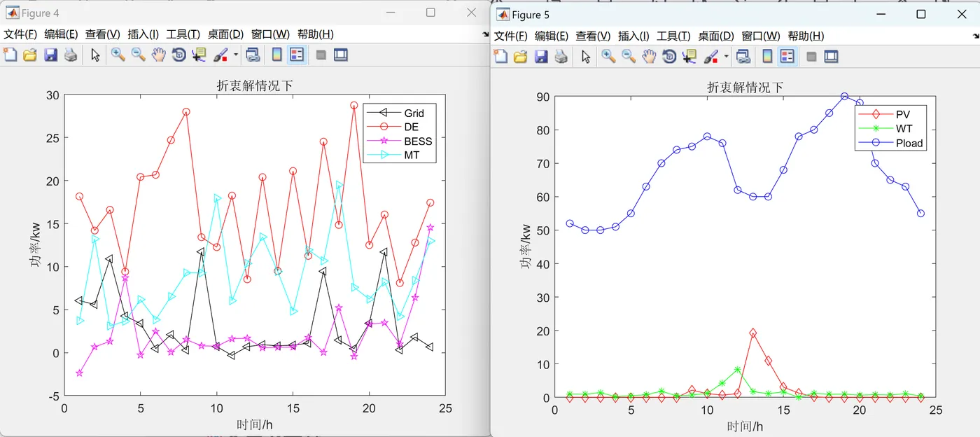Select y-axis label 功率/kw in Figure 4
Screen dimensions: 980x437
(35, 246)
